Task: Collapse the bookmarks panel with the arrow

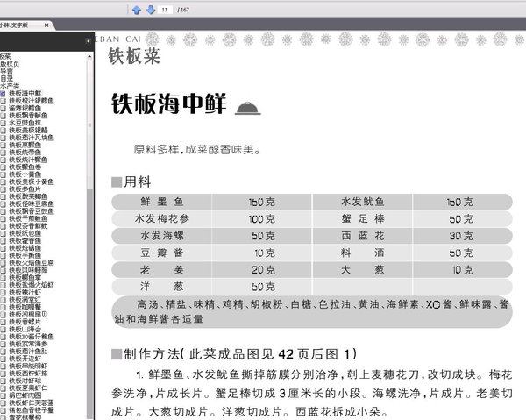Action: coord(89,41)
